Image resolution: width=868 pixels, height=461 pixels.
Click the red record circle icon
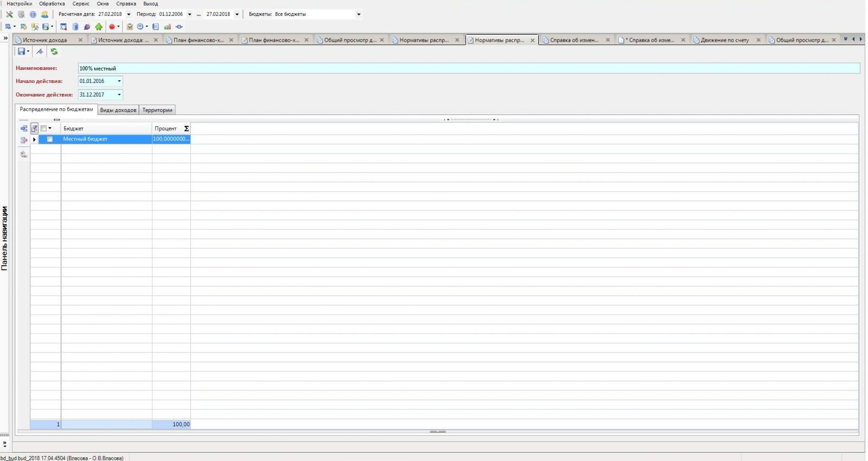[112, 27]
